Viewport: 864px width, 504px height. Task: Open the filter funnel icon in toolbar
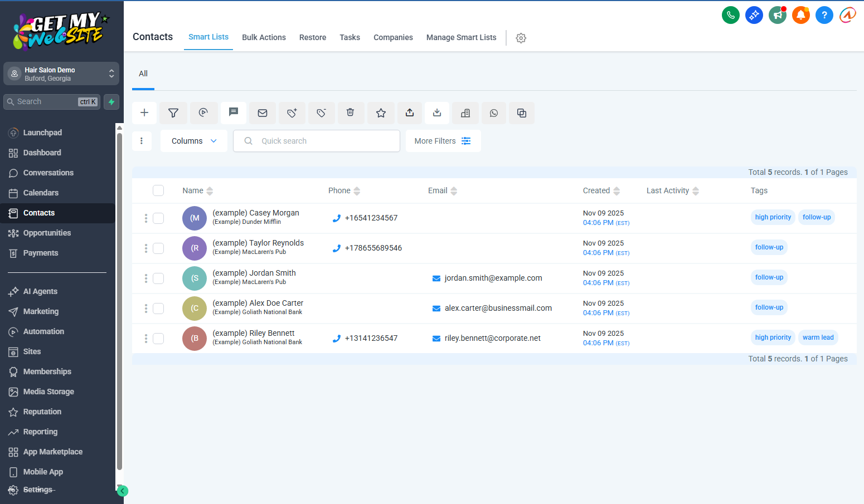click(173, 113)
